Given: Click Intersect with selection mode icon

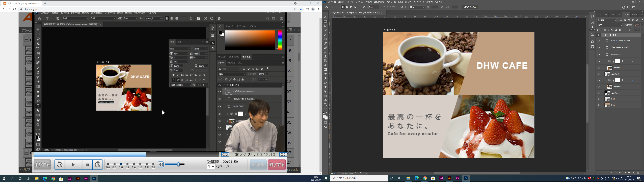Looking at the screenshot, I should tap(356, 7).
